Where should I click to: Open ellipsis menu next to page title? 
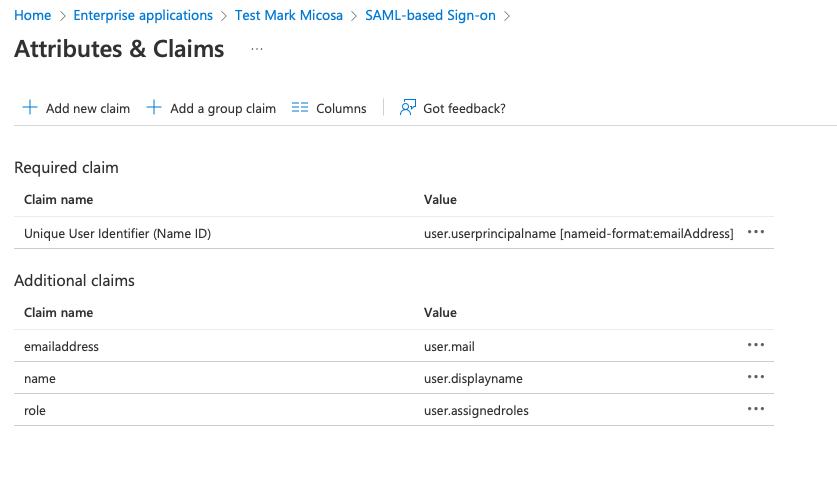pyautogui.click(x=257, y=49)
